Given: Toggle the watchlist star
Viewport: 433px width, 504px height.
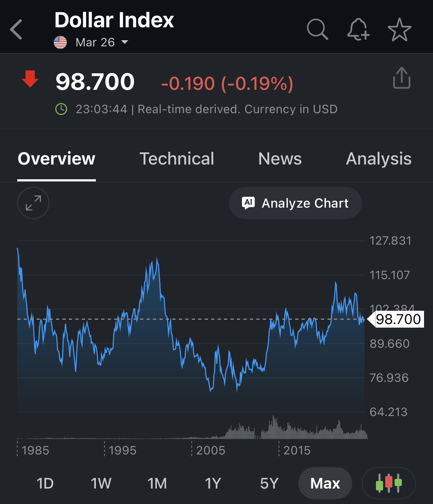Looking at the screenshot, I should (x=399, y=29).
